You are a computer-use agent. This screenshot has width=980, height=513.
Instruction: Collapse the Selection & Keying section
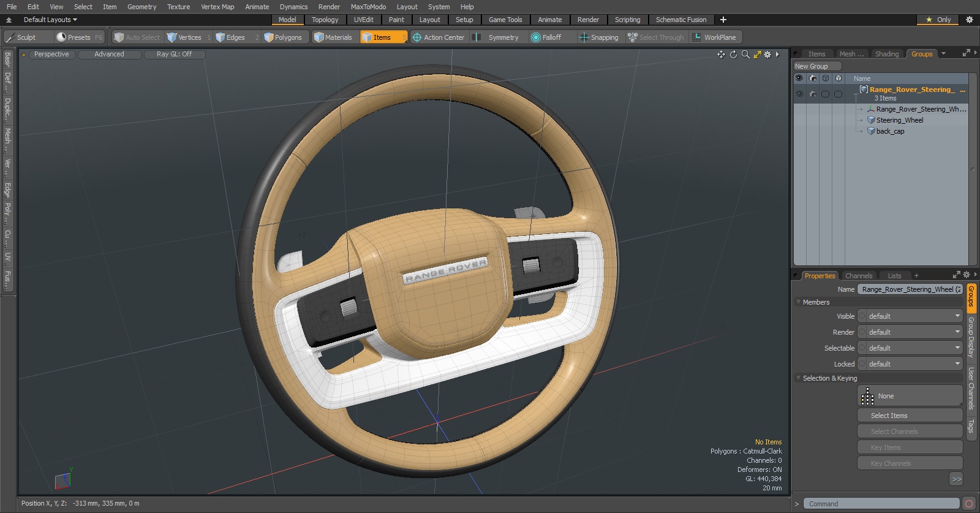(799, 378)
